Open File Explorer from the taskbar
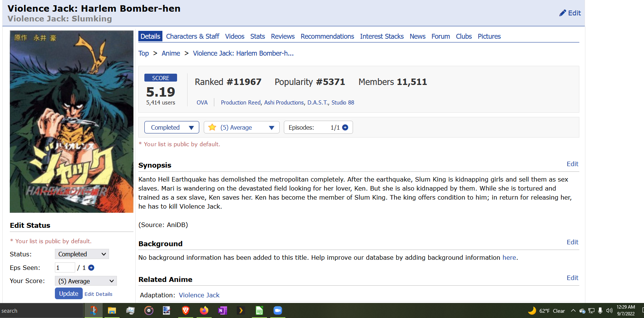The height and width of the screenshot is (318, 644). 112,310
